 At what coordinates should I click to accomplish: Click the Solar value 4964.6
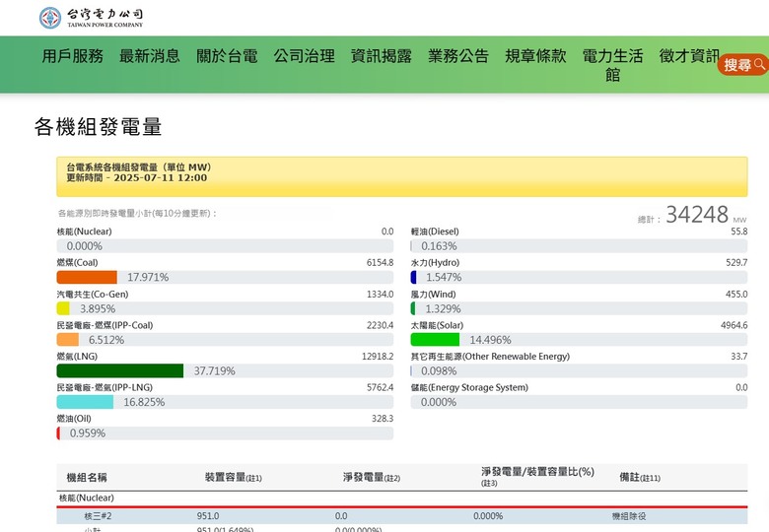[x=734, y=325]
